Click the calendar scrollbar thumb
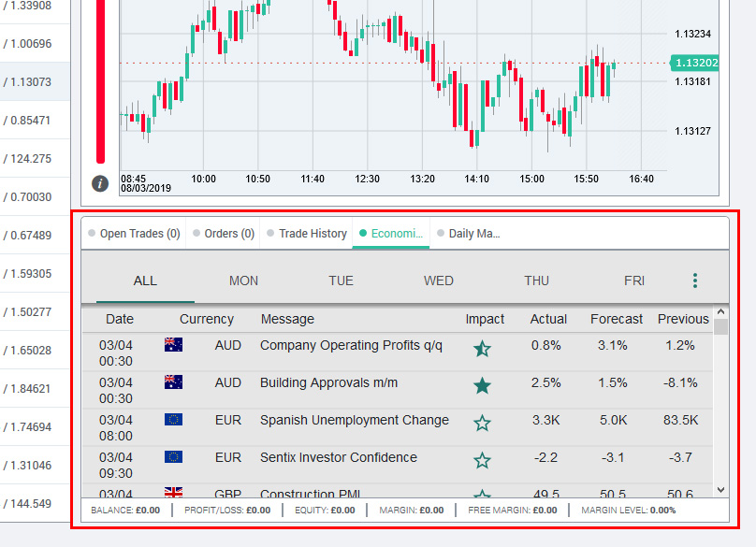The image size is (756, 547). coord(720,326)
